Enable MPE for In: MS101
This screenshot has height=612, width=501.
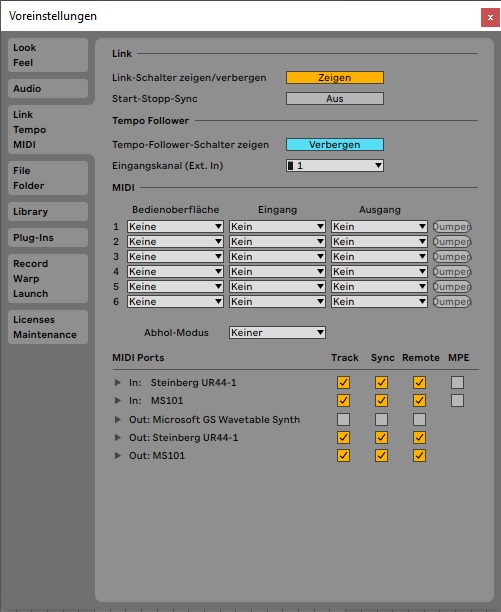click(457, 400)
